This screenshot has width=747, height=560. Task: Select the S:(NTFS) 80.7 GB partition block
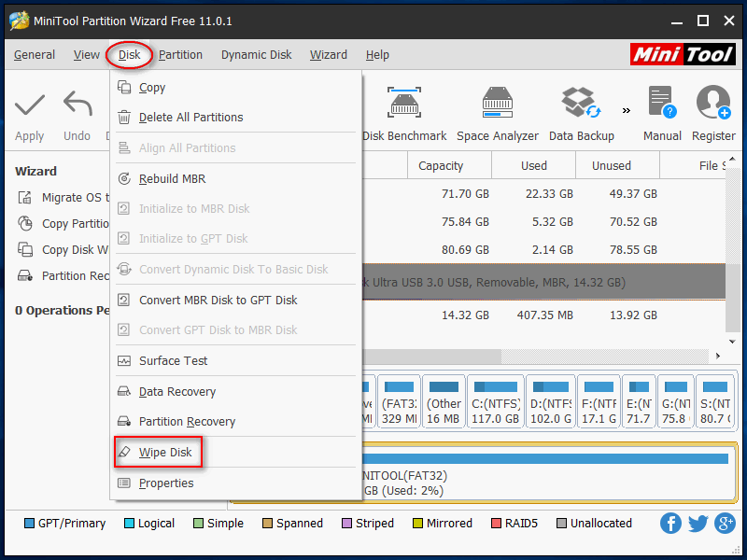tap(715, 401)
